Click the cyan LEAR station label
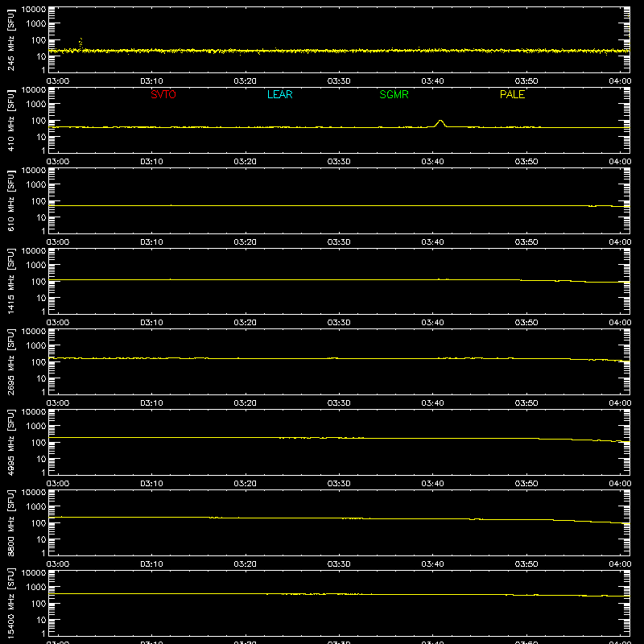This screenshot has height=644, width=644. [279, 94]
